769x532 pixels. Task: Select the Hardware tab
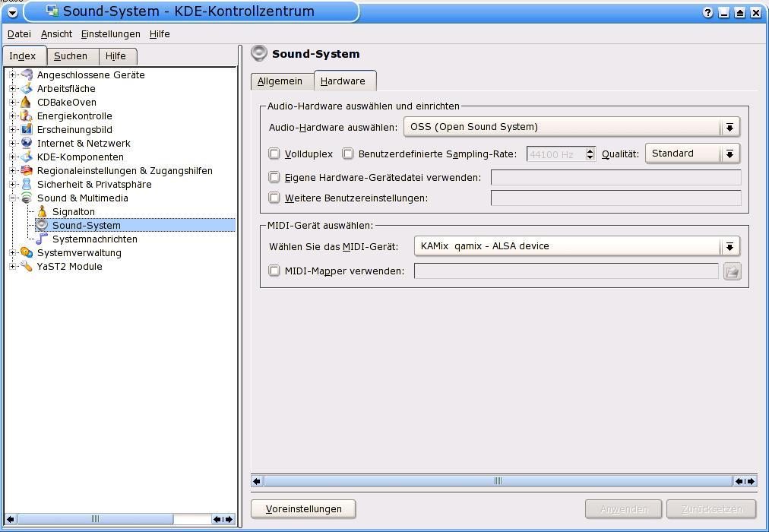click(344, 81)
